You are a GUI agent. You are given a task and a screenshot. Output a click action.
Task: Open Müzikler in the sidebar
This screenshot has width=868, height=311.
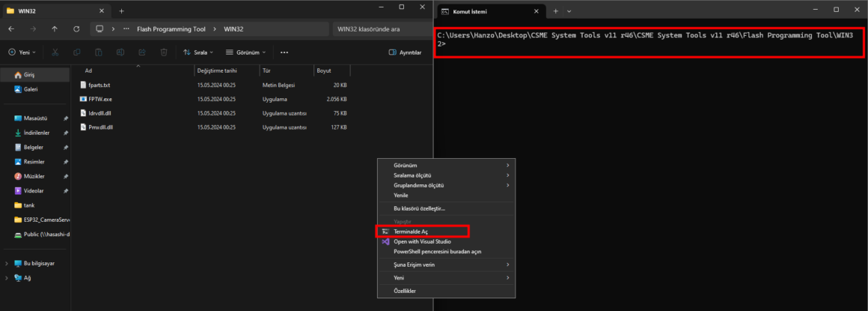[x=35, y=176]
